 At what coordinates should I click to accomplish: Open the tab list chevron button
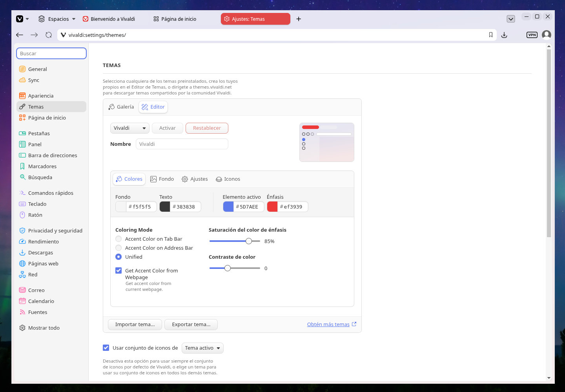[511, 19]
